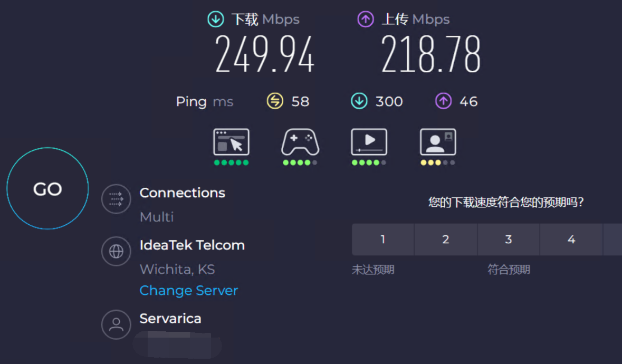Click the upload latency icon beside 46
This screenshot has height=364, width=622.
[444, 101]
